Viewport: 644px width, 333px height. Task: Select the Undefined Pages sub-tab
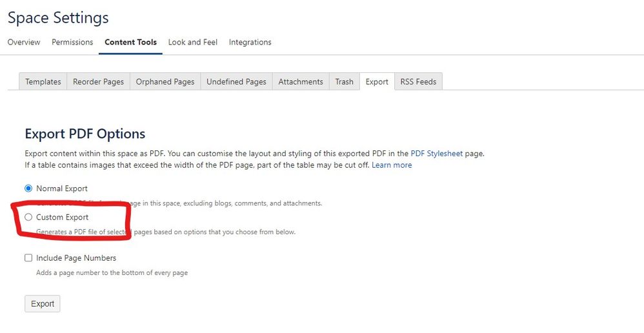click(236, 82)
